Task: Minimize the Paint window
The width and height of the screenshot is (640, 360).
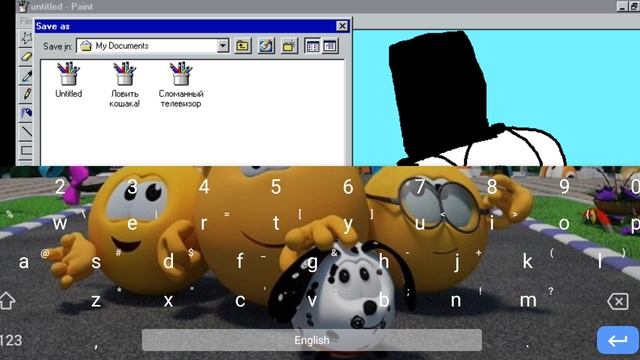Action: coord(622,7)
